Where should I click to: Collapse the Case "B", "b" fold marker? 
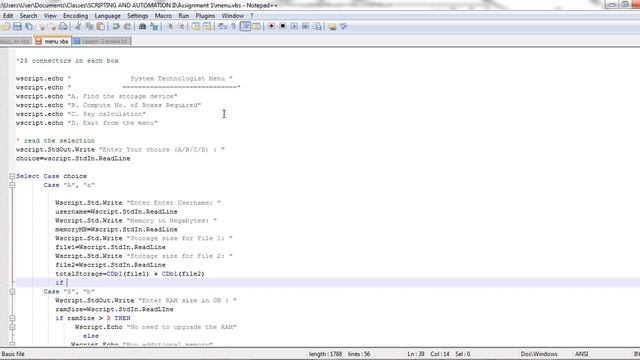[12, 292]
